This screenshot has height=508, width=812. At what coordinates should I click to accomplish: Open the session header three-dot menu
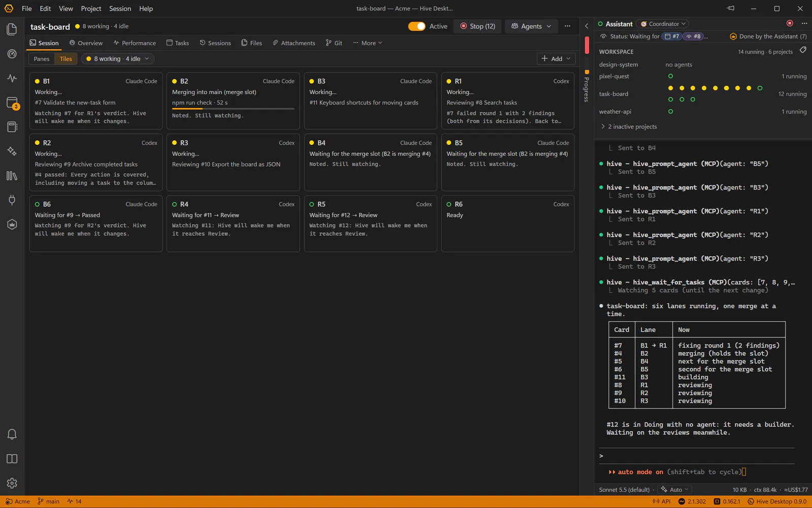567,26
